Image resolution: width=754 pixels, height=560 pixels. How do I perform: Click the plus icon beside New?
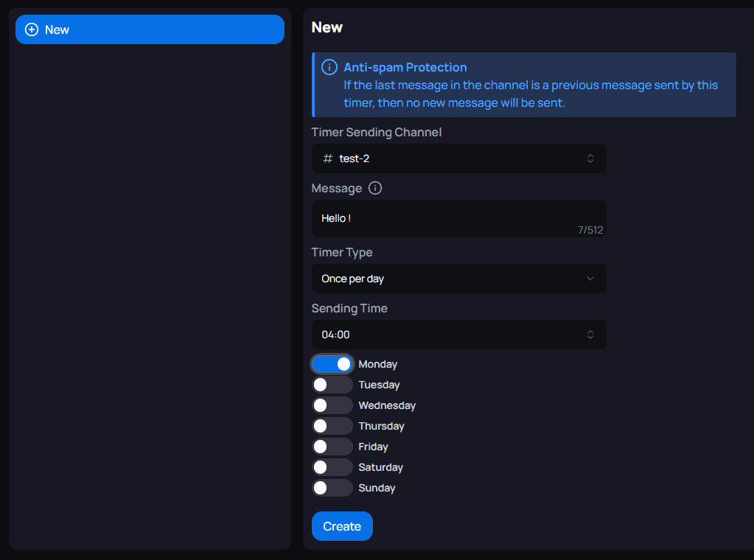pyautogui.click(x=32, y=29)
